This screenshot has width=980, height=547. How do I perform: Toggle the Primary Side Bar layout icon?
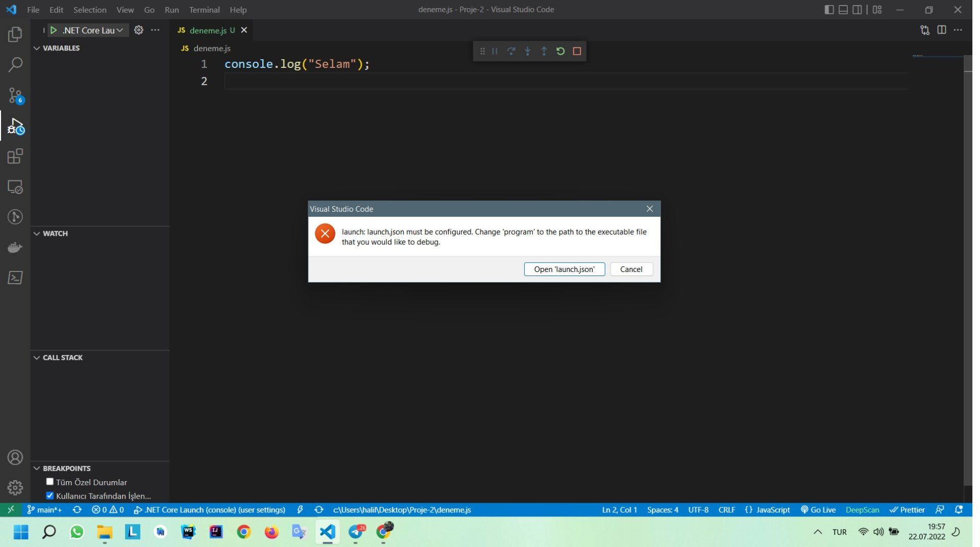coord(829,10)
